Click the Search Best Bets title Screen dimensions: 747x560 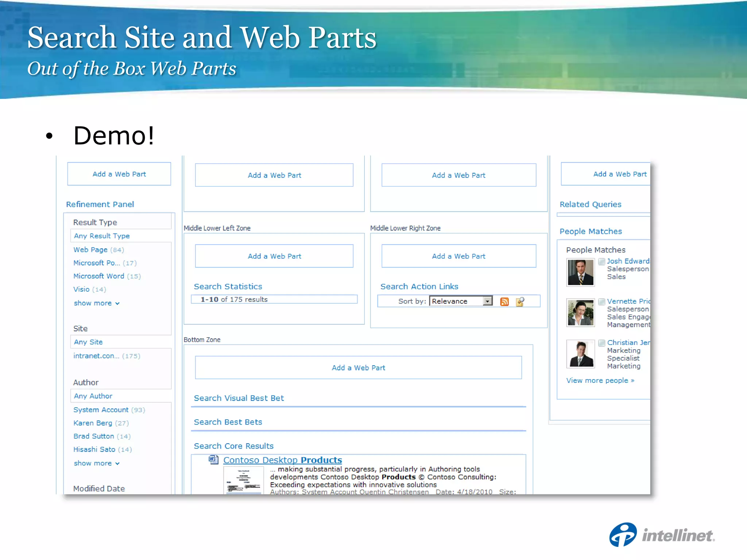(x=228, y=422)
